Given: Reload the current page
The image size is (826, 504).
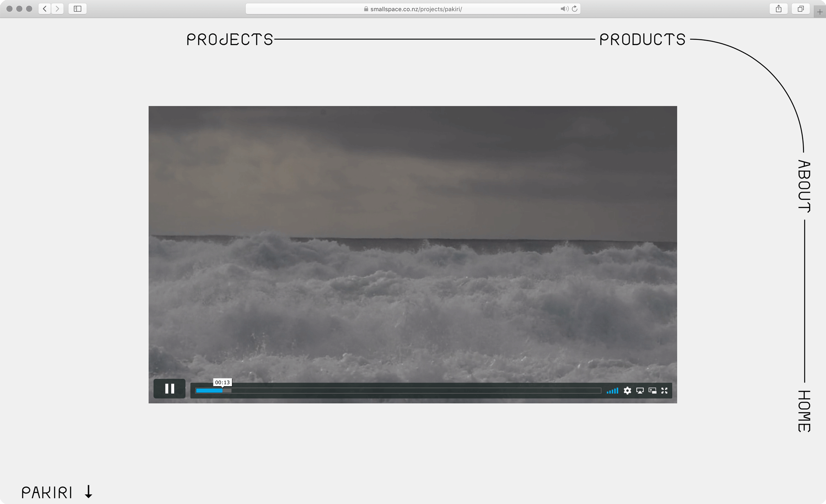Looking at the screenshot, I should pyautogui.click(x=575, y=9).
